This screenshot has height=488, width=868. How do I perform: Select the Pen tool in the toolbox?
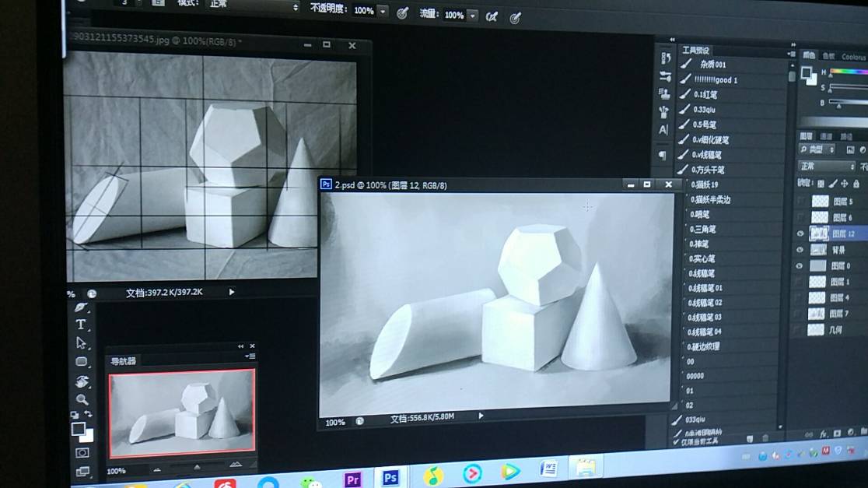(x=81, y=307)
